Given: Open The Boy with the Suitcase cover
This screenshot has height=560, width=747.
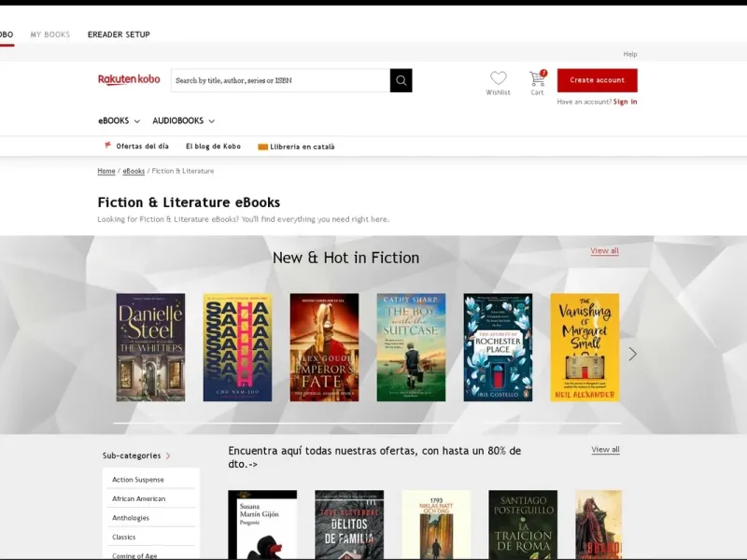Looking at the screenshot, I should pos(411,347).
